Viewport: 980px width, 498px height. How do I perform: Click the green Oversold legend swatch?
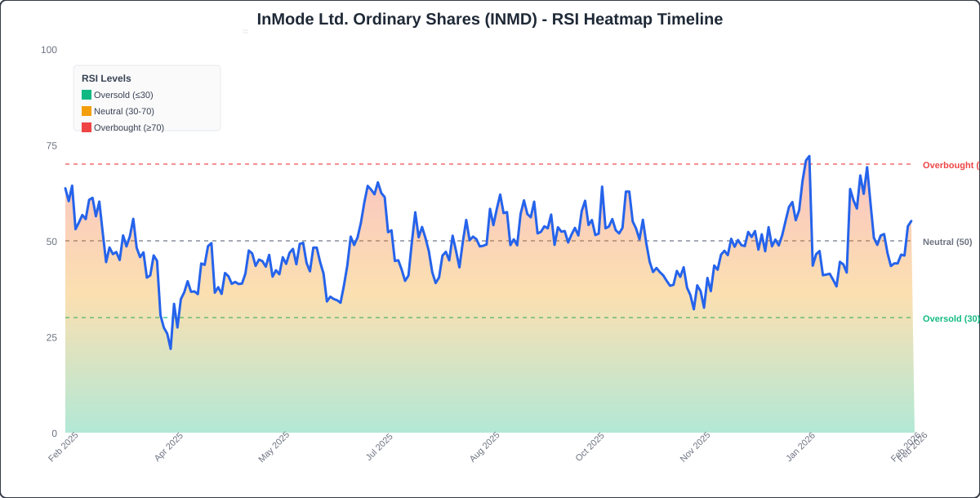[x=85, y=95]
